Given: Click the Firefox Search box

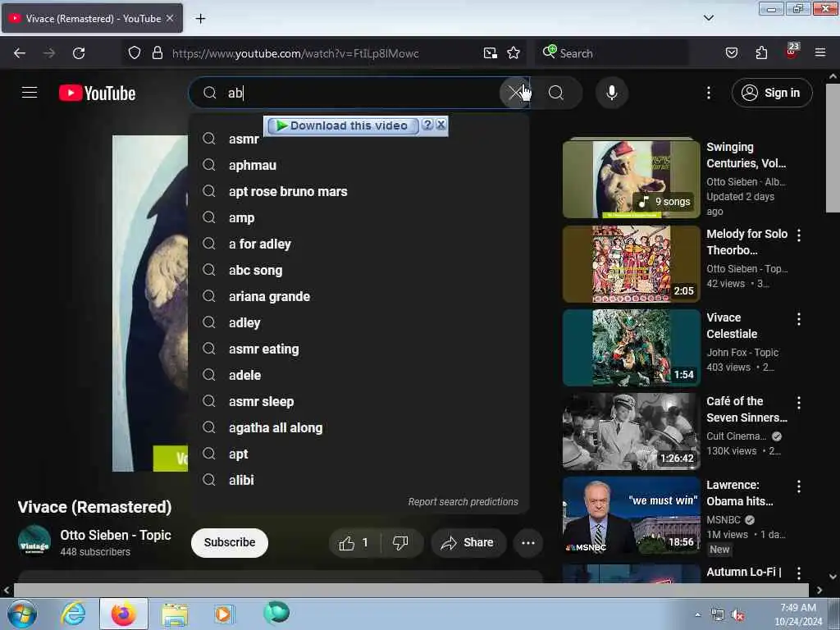Looking at the screenshot, I should coord(612,53).
